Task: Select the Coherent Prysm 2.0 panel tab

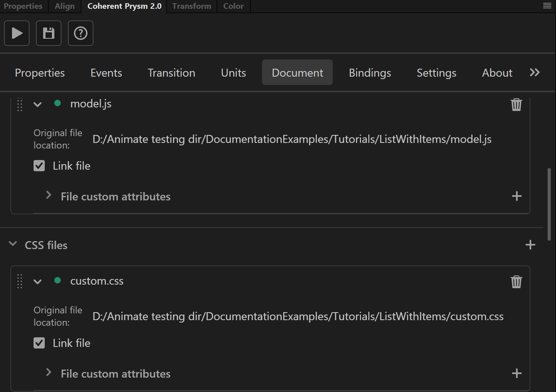Action: (x=124, y=6)
